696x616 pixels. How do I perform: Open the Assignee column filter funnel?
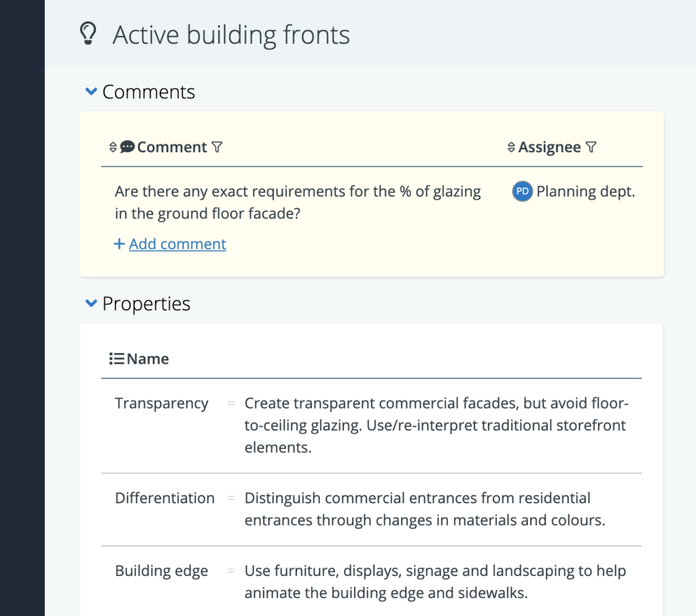(x=591, y=147)
